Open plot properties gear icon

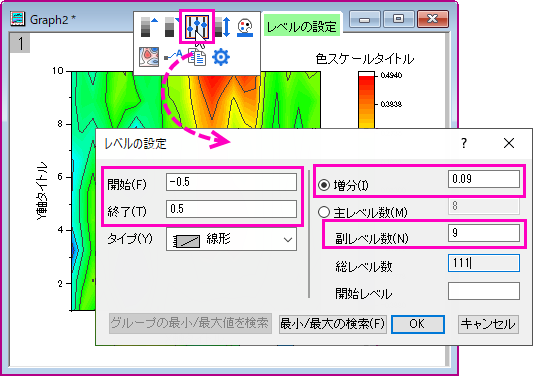coord(221,57)
